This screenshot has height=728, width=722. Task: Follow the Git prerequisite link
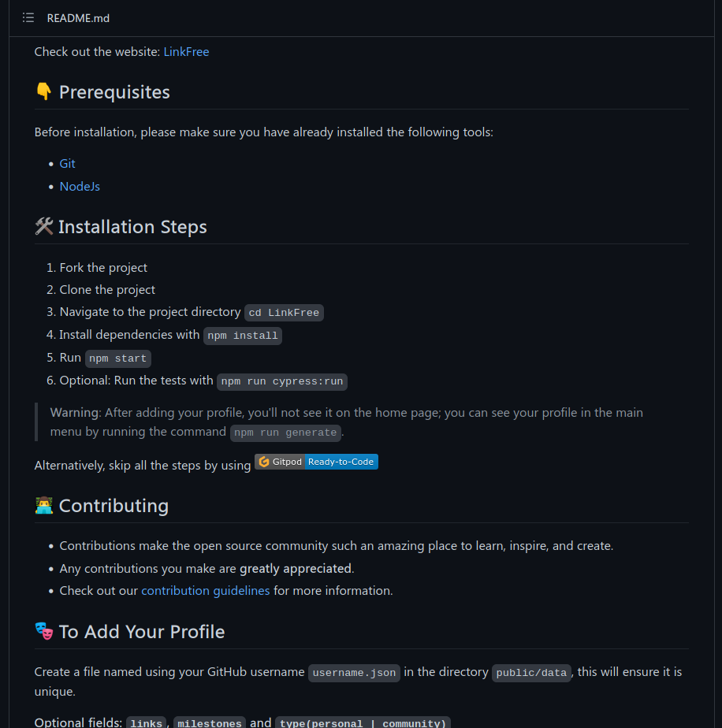coord(67,163)
